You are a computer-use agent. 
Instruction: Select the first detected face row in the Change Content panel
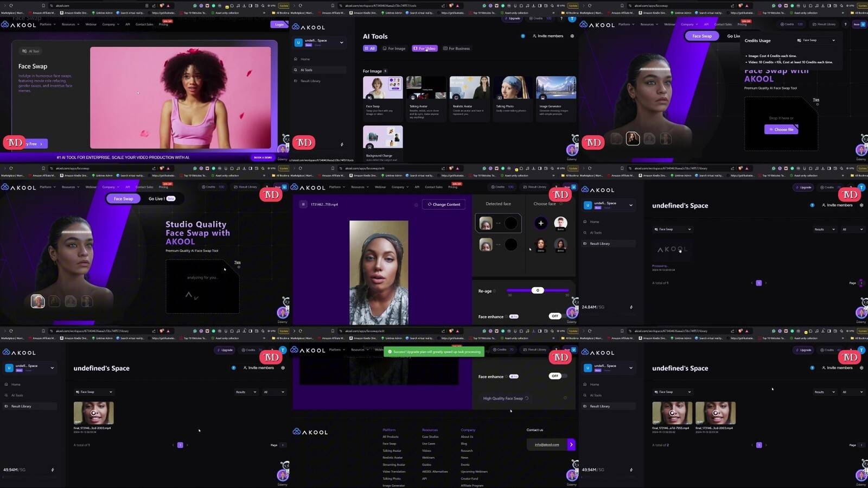pyautogui.click(x=498, y=223)
